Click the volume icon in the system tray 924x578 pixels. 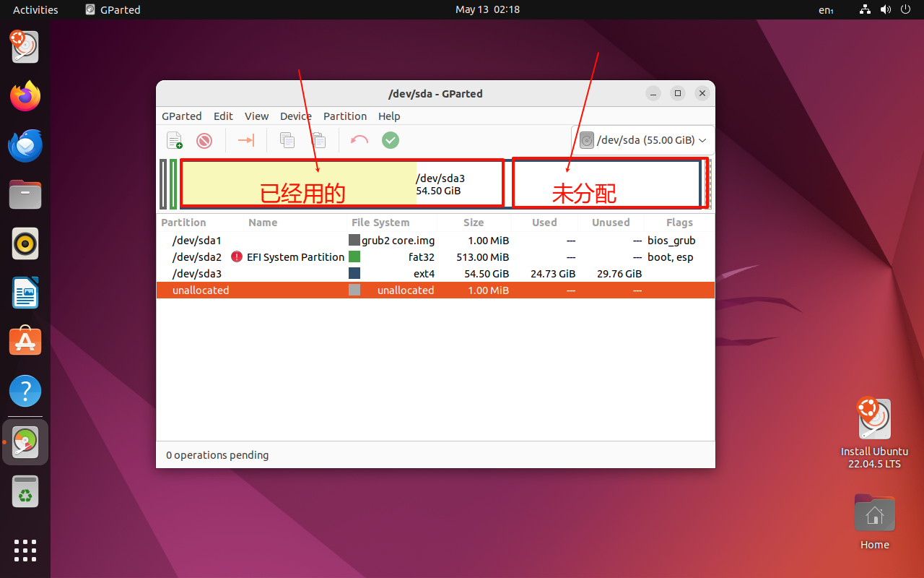point(886,9)
